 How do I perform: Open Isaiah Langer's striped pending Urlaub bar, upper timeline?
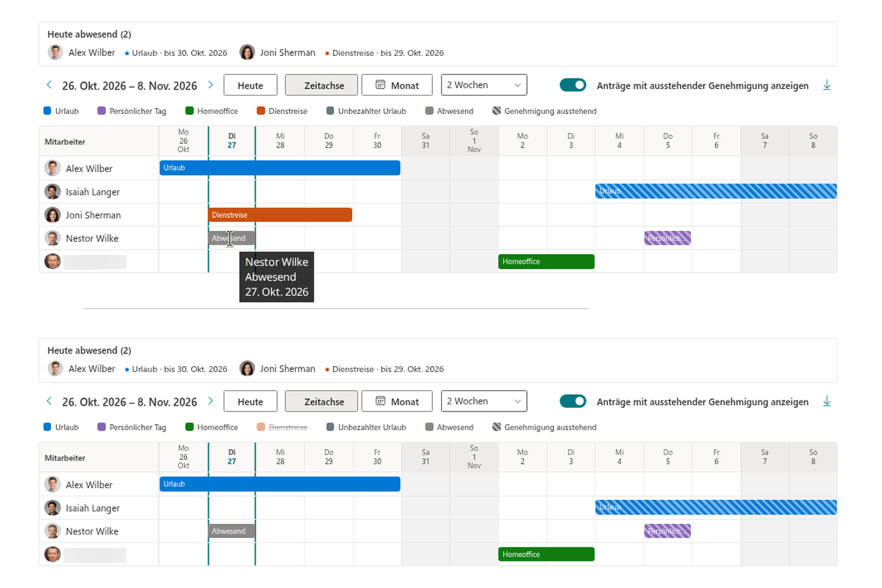[x=716, y=191]
